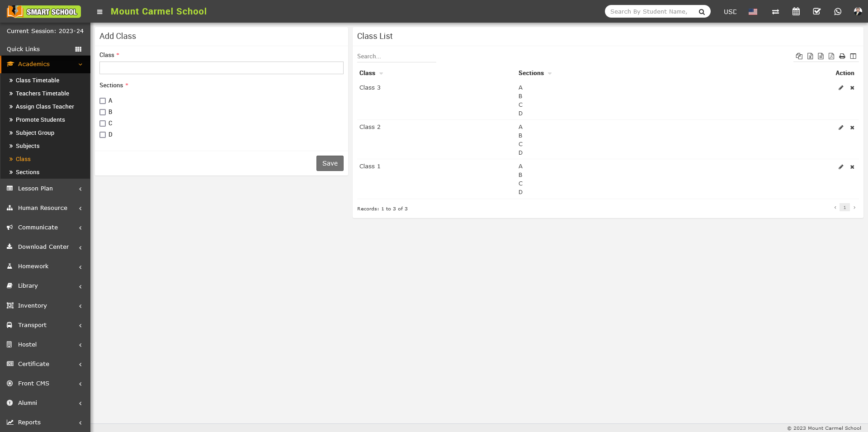
Task: Check the section A checkbox
Action: 103,101
